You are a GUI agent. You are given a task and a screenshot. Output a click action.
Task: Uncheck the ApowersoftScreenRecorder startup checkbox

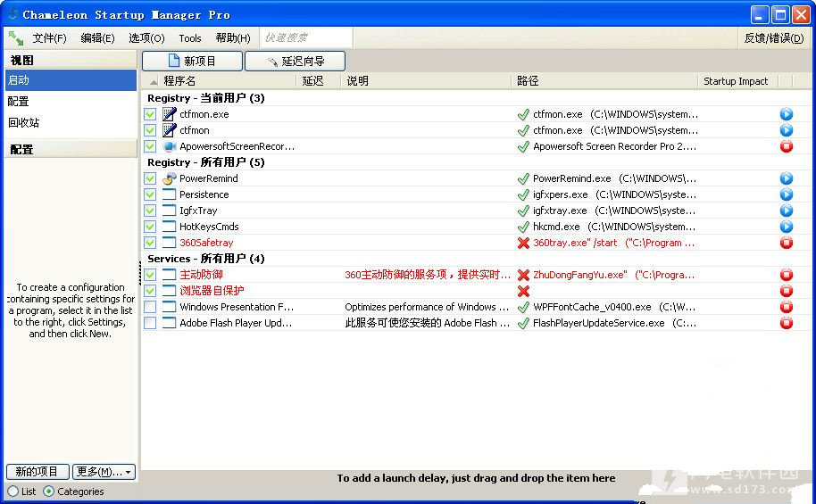tap(150, 146)
